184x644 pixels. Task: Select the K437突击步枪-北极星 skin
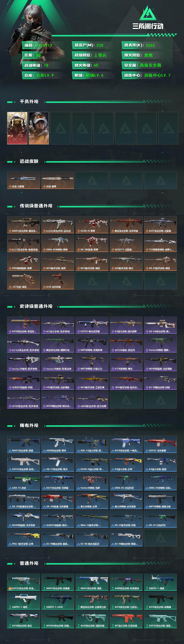[x=160, y=225]
